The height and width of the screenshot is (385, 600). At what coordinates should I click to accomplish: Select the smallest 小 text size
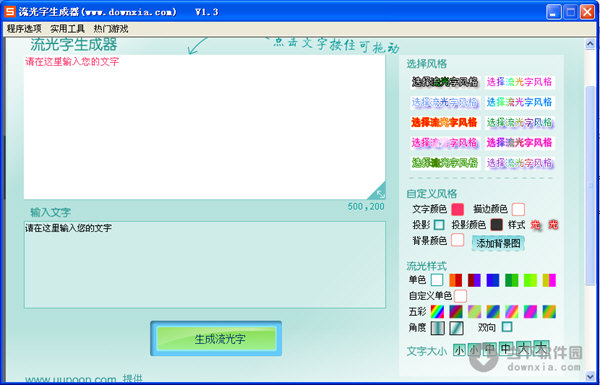[x=459, y=350]
